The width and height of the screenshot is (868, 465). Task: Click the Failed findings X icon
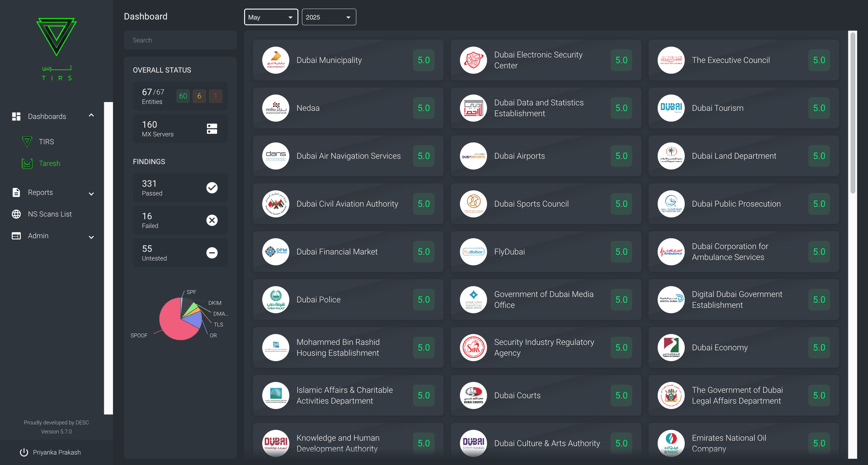click(212, 220)
